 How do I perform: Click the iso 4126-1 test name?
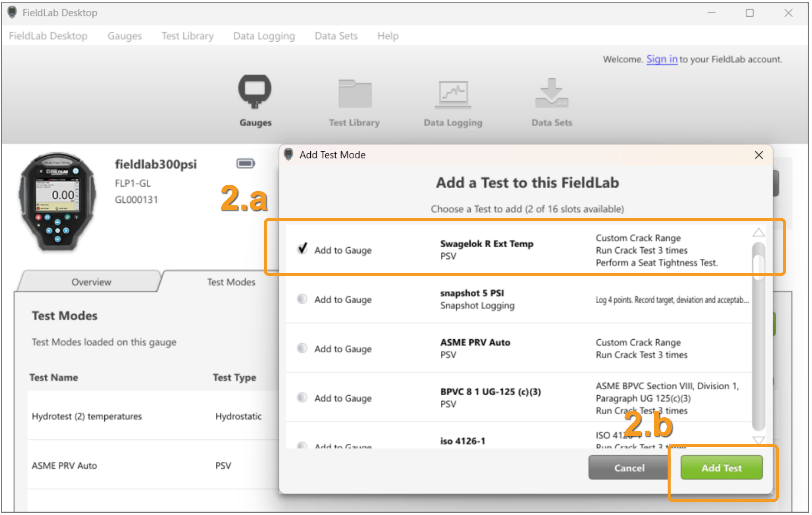pyautogui.click(x=462, y=441)
